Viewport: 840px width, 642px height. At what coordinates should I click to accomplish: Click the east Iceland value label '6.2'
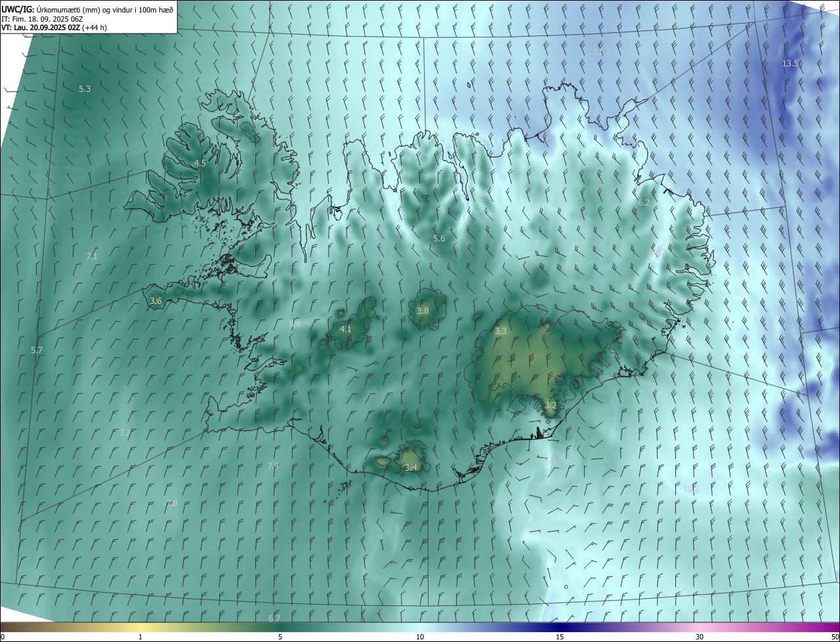pos(644,202)
